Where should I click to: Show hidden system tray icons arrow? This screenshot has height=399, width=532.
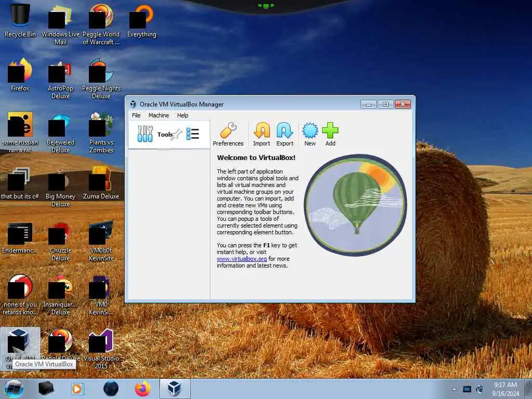tap(454, 390)
